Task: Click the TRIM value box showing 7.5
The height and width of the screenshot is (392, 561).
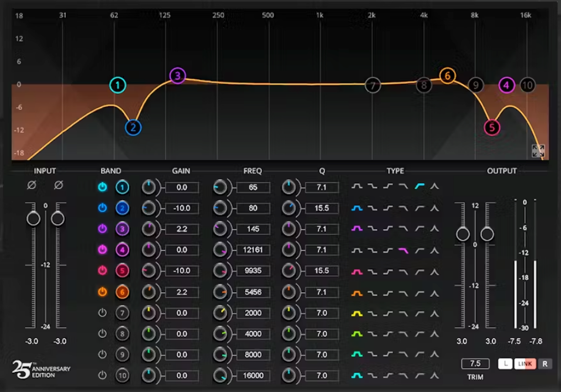Action: [475, 364]
